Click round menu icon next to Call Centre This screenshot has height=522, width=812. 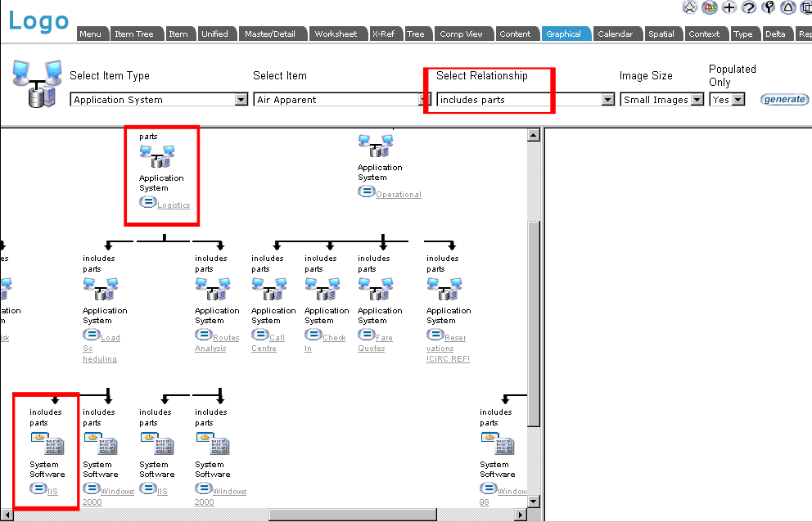pyautogui.click(x=259, y=335)
